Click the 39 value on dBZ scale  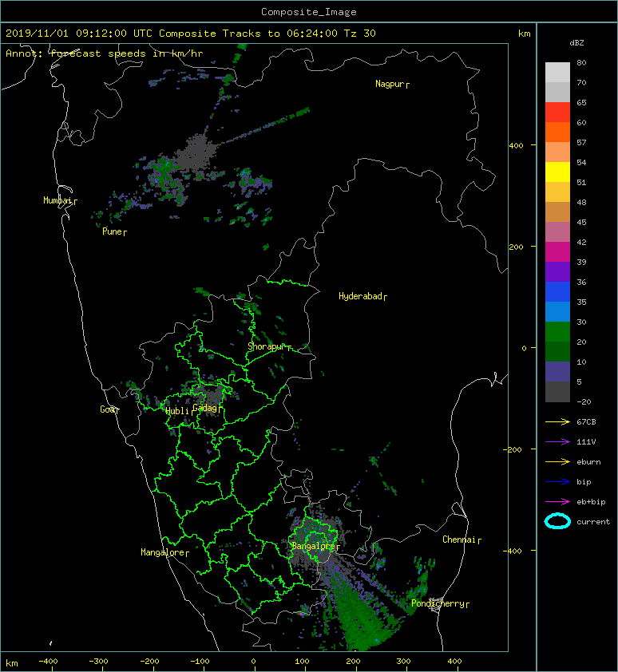click(581, 263)
